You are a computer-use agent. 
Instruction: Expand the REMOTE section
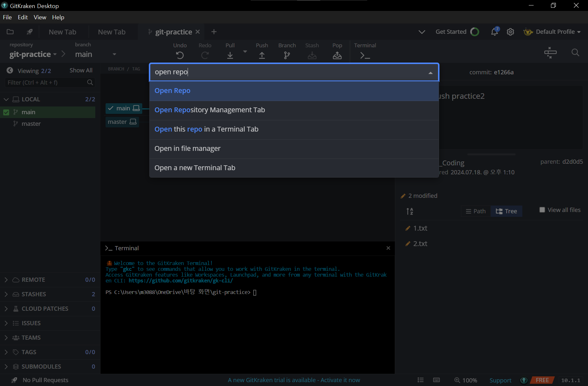pos(6,280)
